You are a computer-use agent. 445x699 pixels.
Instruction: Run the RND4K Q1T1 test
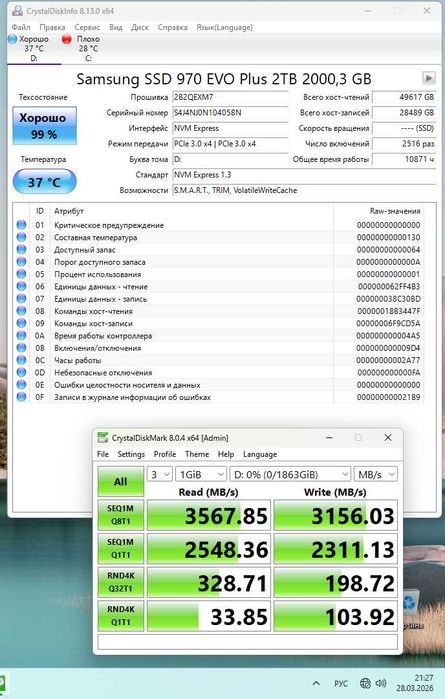[x=121, y=616]
